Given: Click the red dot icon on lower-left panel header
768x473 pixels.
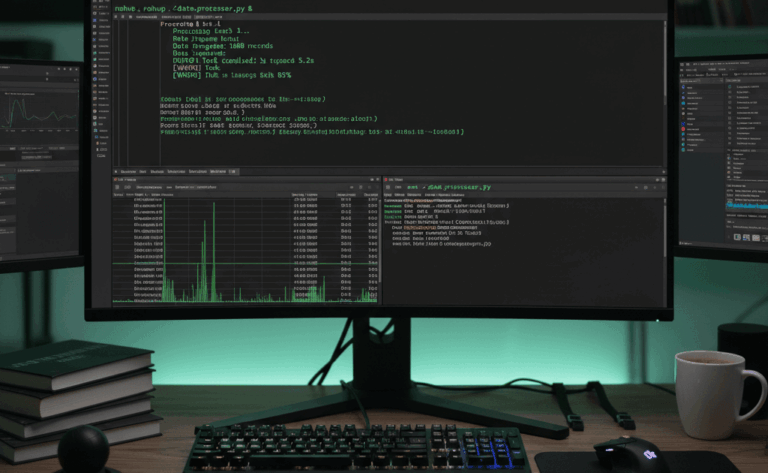Looking at the screenshot, I should pos(116,180).
